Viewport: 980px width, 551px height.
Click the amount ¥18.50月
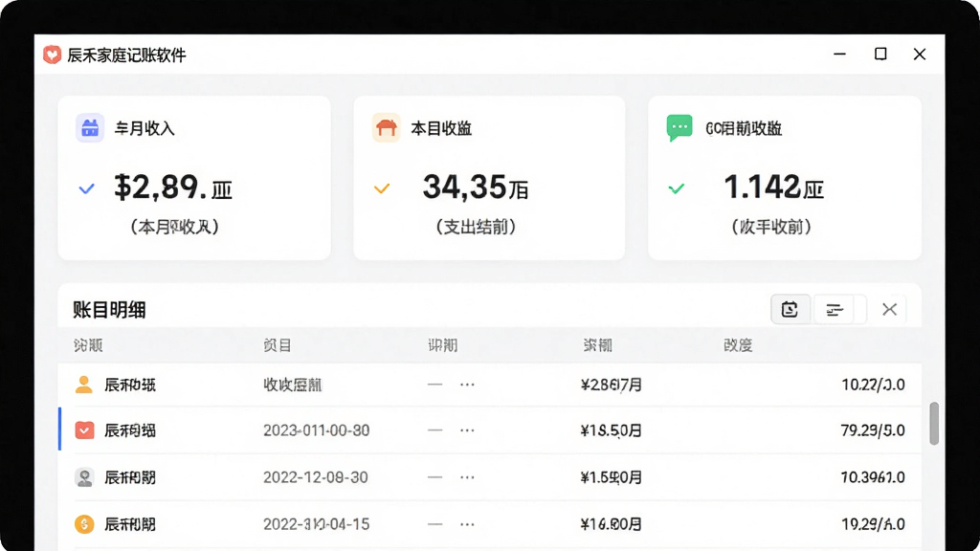(x=612, y=430)
